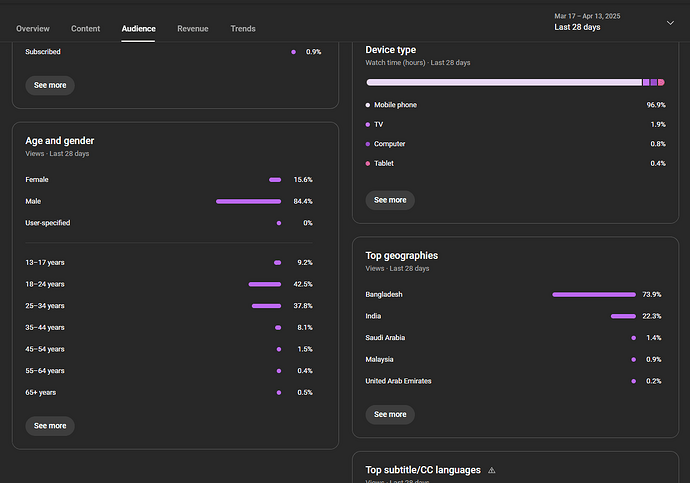
Task: Click the 45–54 years label
Action: (x=45, y=349)
